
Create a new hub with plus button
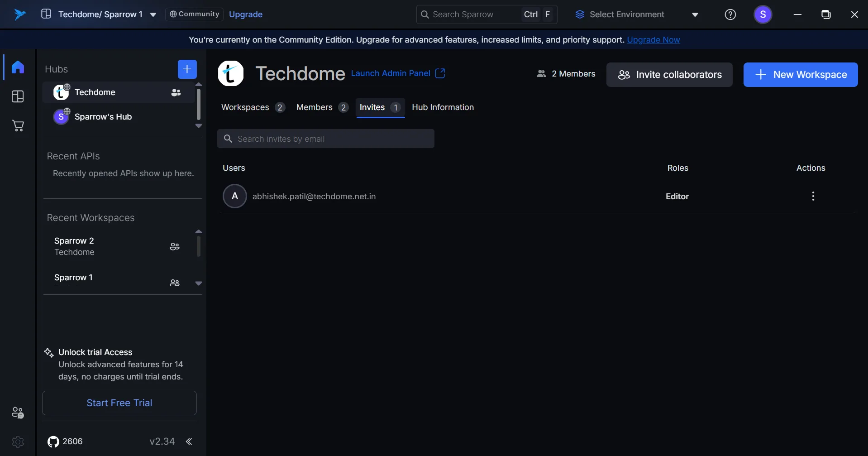187,69
